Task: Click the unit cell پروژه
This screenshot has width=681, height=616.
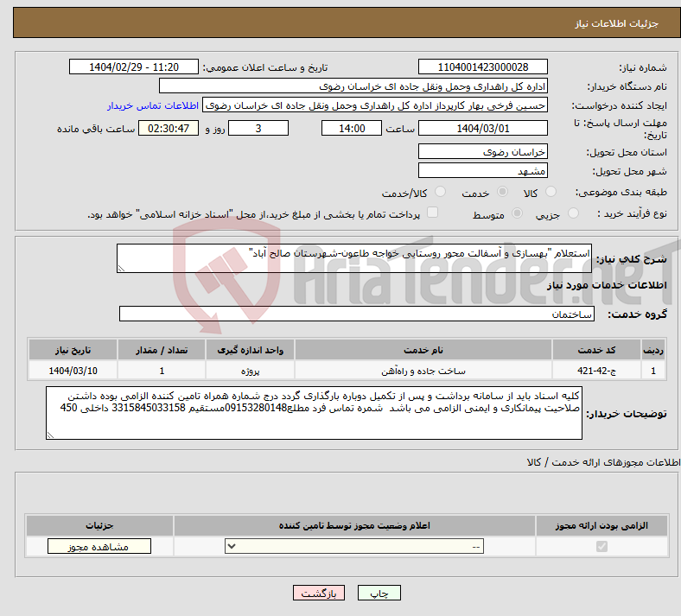Action: coord(250,371)
